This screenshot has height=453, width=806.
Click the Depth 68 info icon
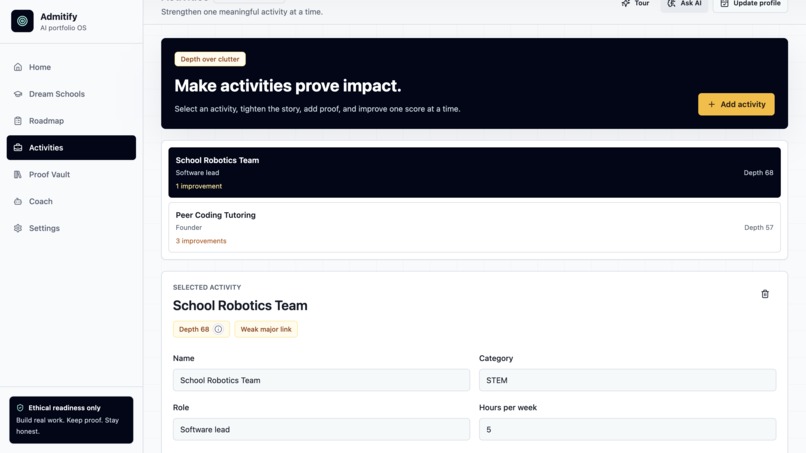[x=218, y=329]
